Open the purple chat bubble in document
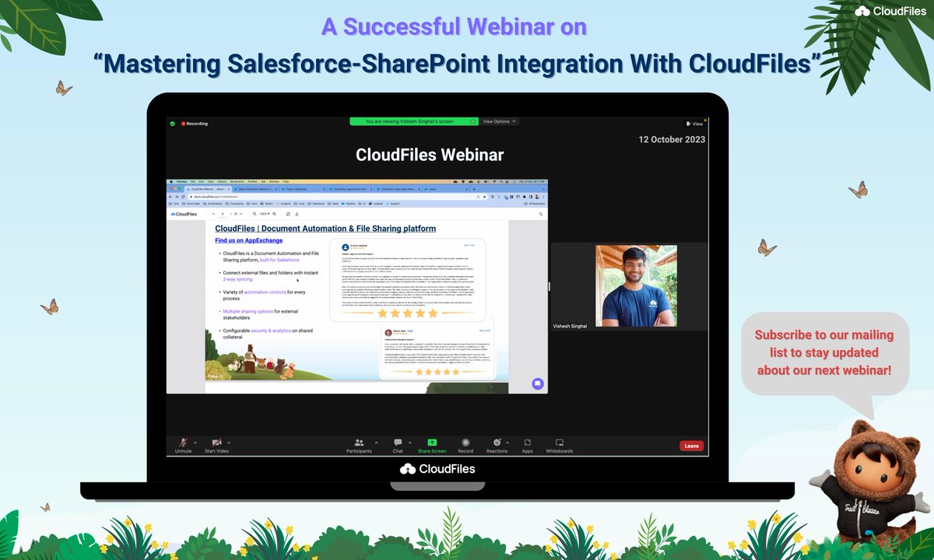 click(x=538, y=383)
